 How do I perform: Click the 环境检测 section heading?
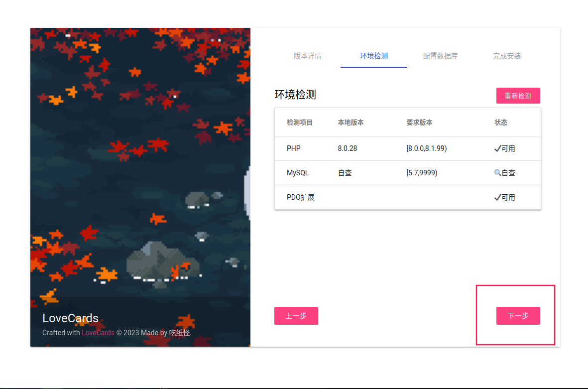pos(295,95)
